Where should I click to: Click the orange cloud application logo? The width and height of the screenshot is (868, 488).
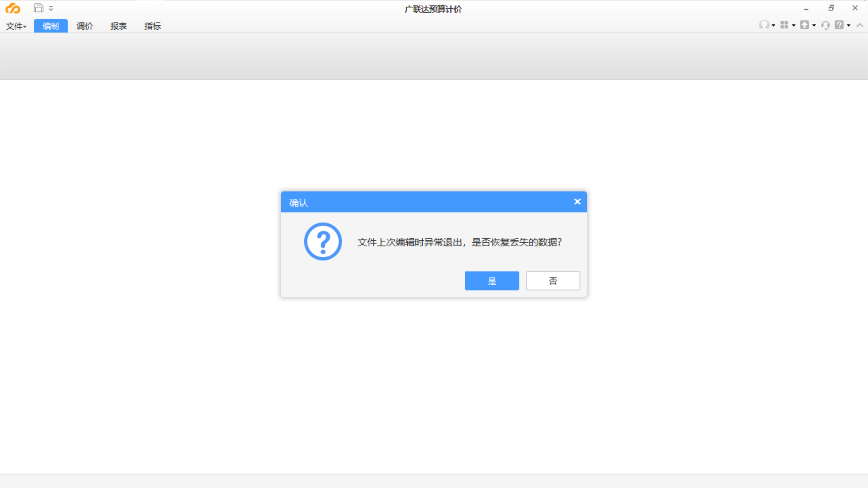tap(13, 8)
